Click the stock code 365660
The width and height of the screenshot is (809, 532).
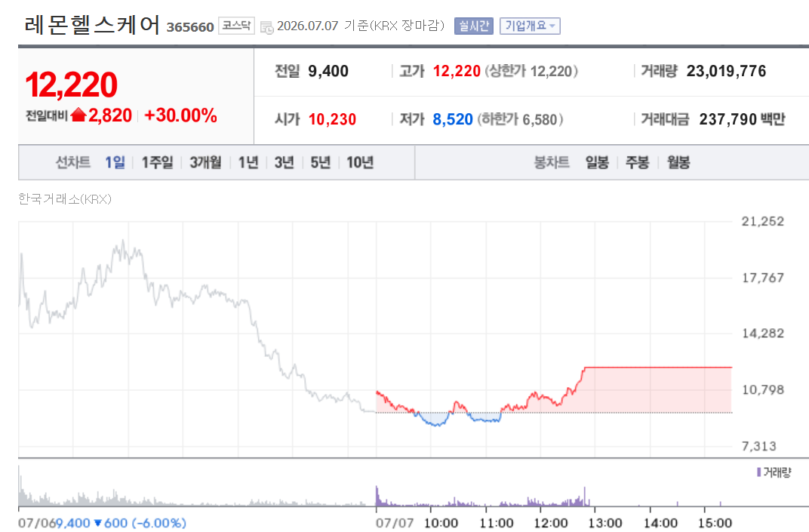[x=190, y=27]
